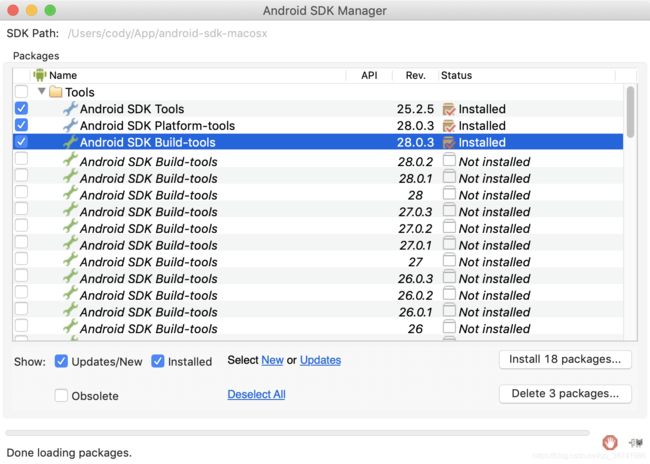Click the not-installed status icon for 27.0.3

click(449, 210)
